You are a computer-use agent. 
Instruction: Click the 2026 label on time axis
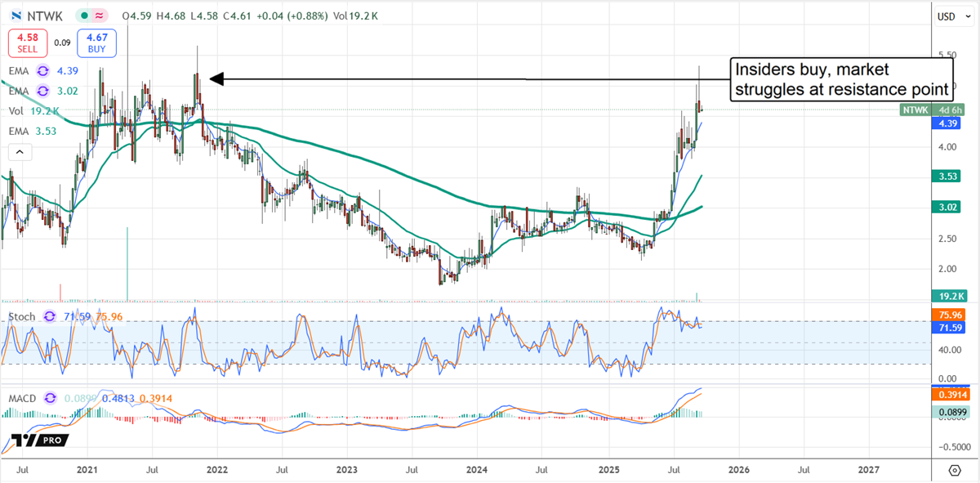pos(738,471)
